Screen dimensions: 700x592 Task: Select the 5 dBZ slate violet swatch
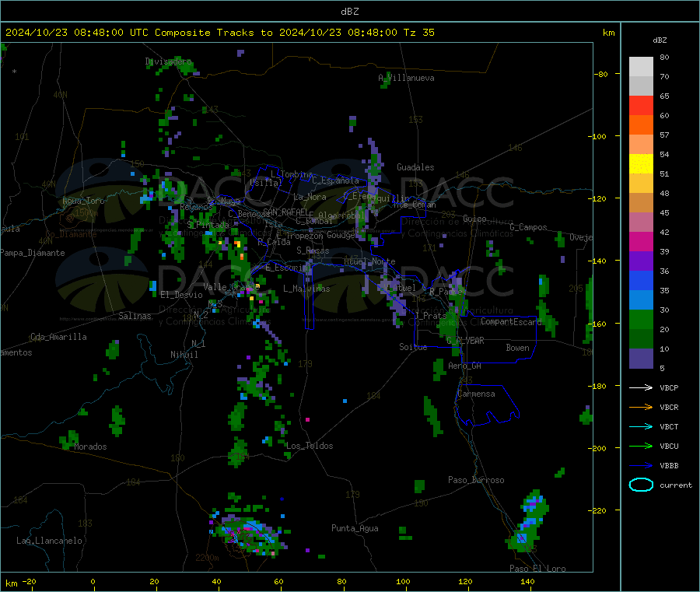click(x=641, y=359)
